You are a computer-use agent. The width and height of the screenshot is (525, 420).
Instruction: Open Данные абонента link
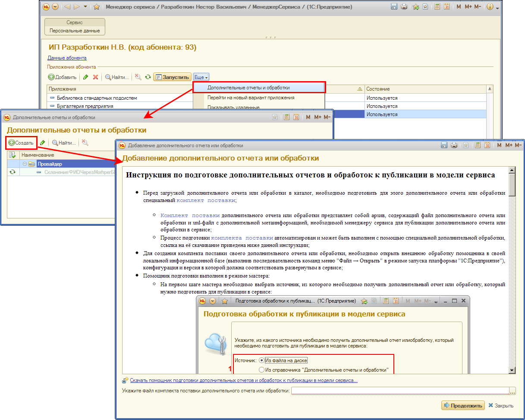click(67, 58)
